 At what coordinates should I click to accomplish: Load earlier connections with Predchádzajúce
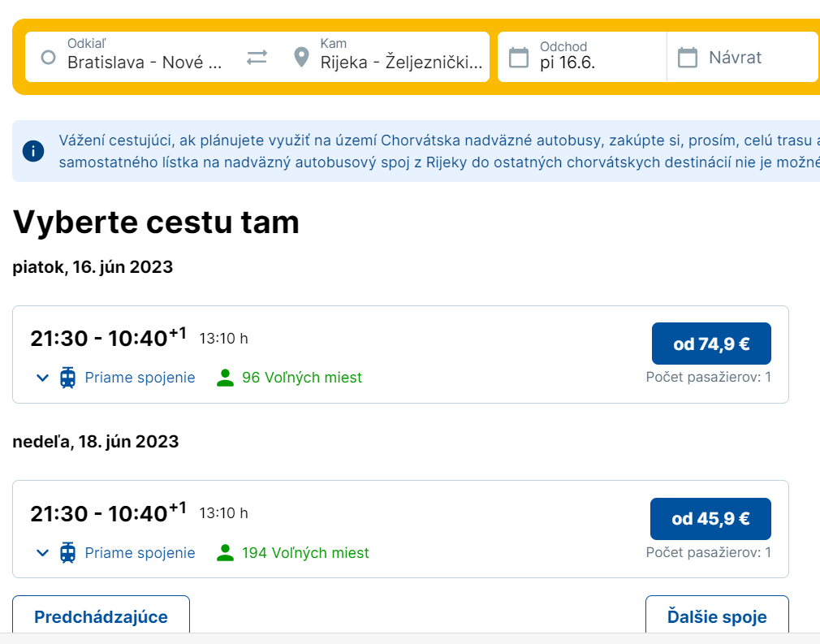point(101,616)
